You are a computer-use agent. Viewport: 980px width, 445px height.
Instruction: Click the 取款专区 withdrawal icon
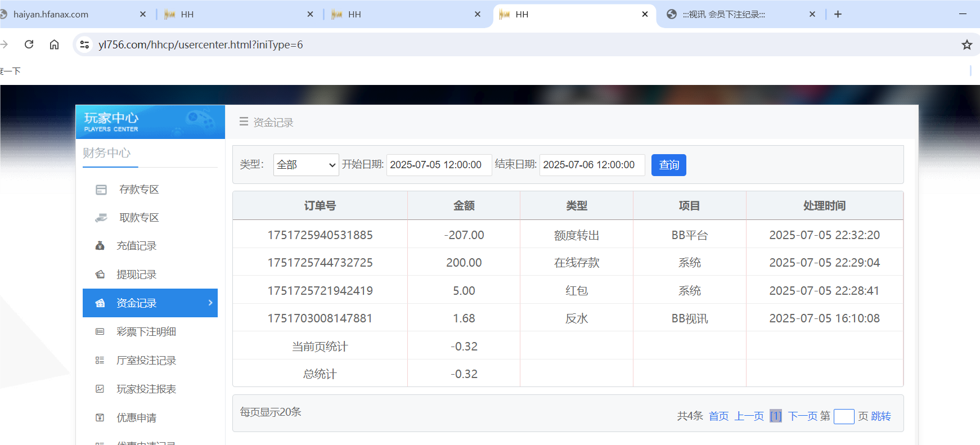[x=101, y=218]
